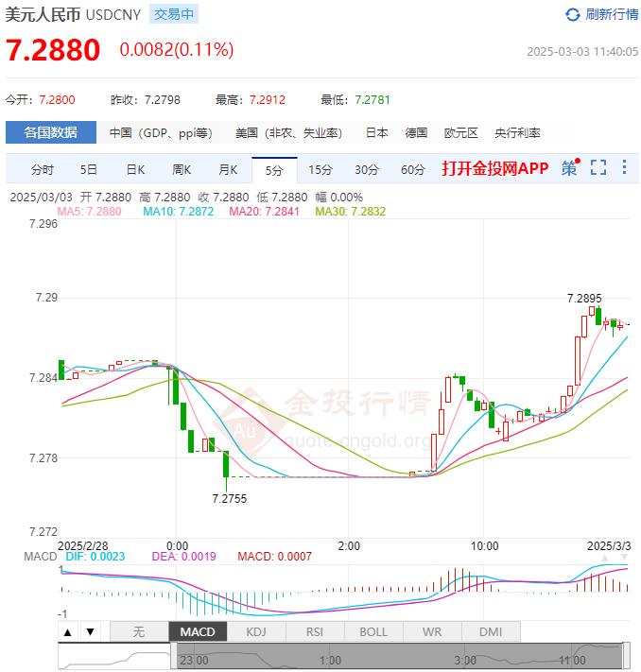Viewport: 641px width, 672px height.
Task: Open 日本 data link
Action: 376,133
